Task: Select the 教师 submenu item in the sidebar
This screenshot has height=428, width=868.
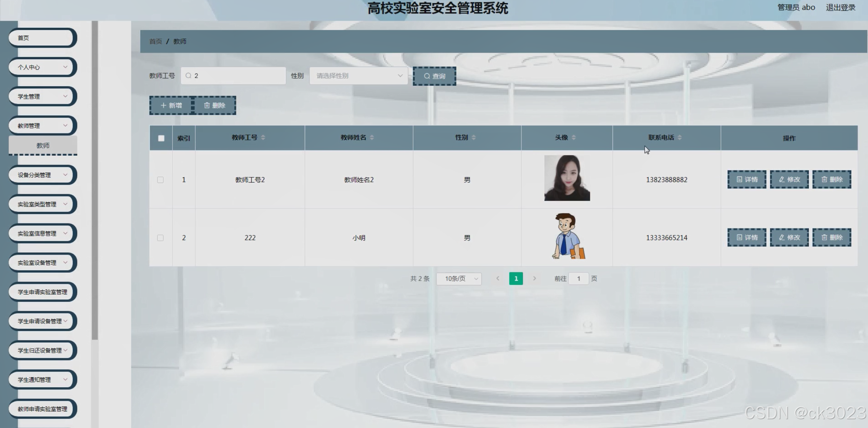Action: tap(43, 145)
